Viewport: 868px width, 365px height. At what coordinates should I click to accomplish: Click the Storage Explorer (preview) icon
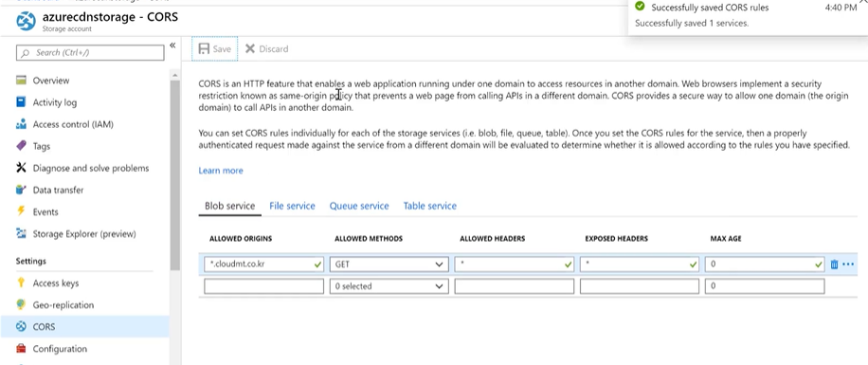[21, 234]
